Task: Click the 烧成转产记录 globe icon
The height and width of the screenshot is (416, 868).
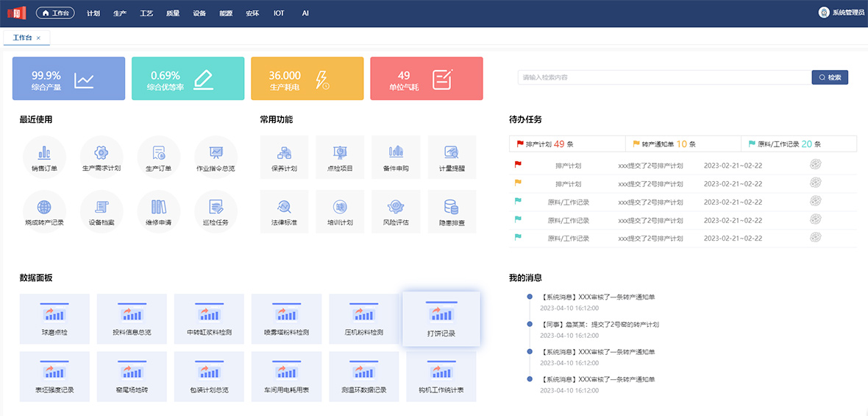Action: (44, 208)
